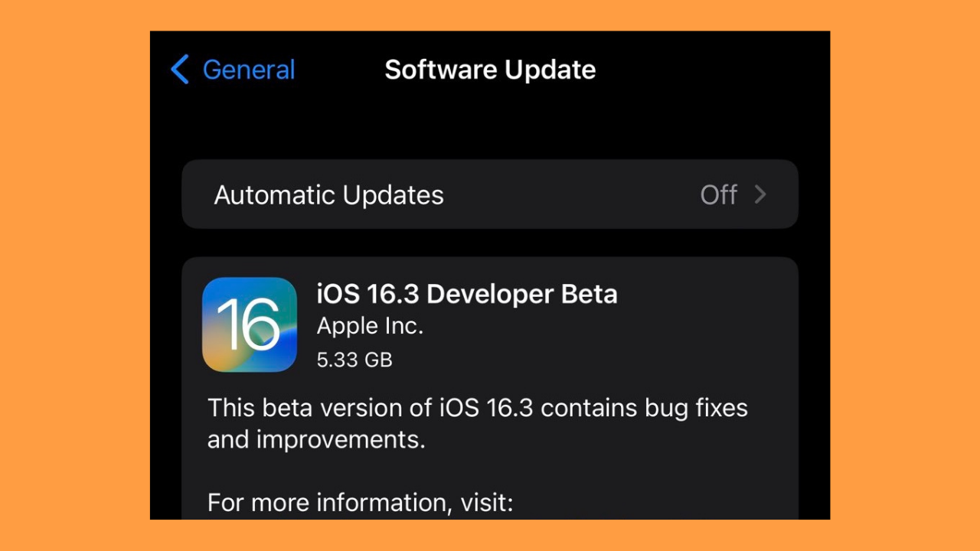The height and width of the screenshot is (551, 980).
Task: Tap Off to adjust update behavior
Action: (x=718, y=194)
